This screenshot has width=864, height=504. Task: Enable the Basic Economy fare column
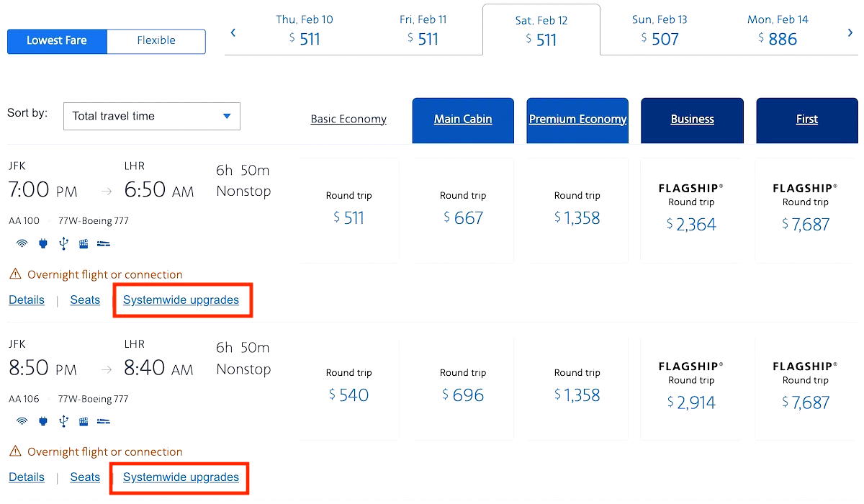coord(348,119)
